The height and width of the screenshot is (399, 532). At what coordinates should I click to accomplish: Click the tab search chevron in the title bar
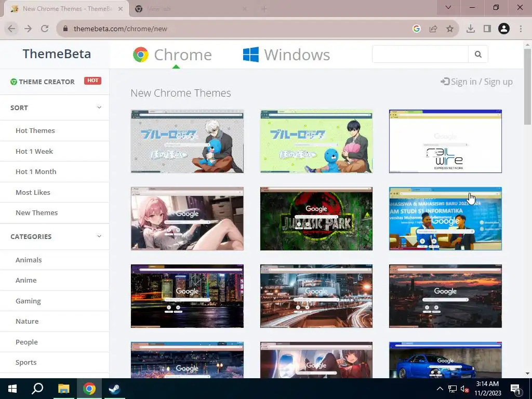(x=448, y=7)
